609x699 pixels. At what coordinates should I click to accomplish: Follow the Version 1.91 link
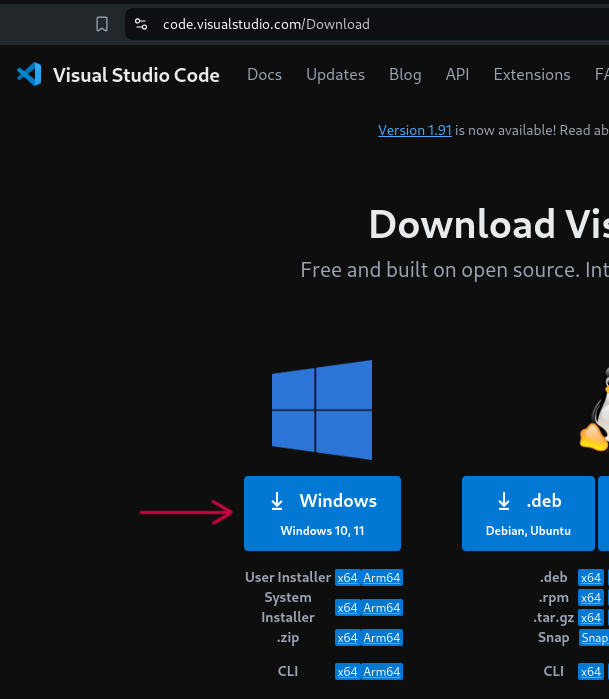[x=415, y=130]
